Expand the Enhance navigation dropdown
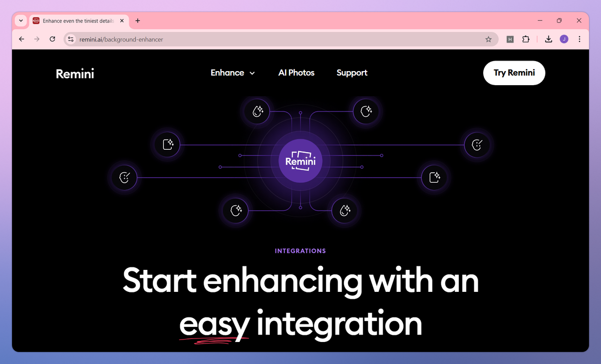Viewport: 601px width, 364px height. click(x=233, y=73)
